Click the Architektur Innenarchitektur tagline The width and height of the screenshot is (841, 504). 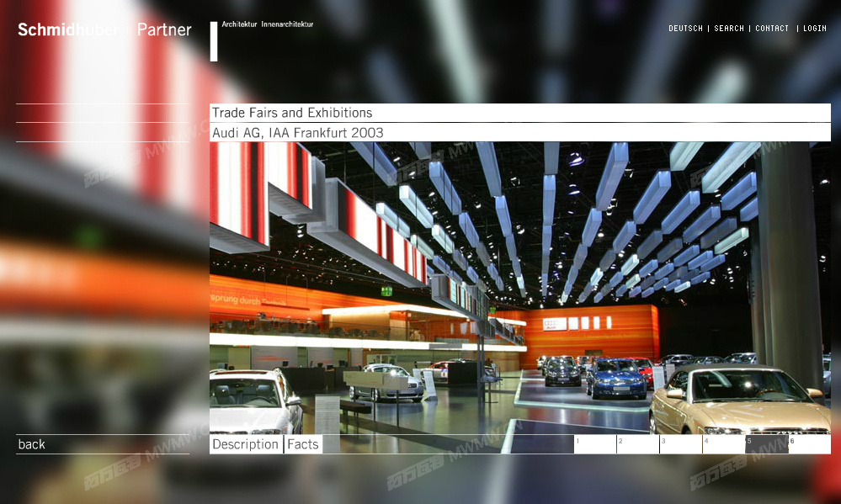click(268, 24)
